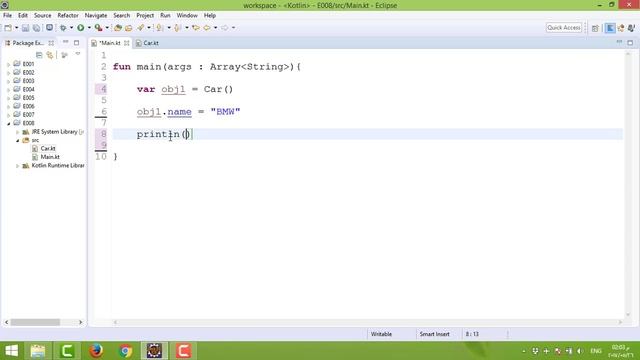Expand JRE System Library node
The height and width of the screenshot is (360, 640).
(18, 132)
